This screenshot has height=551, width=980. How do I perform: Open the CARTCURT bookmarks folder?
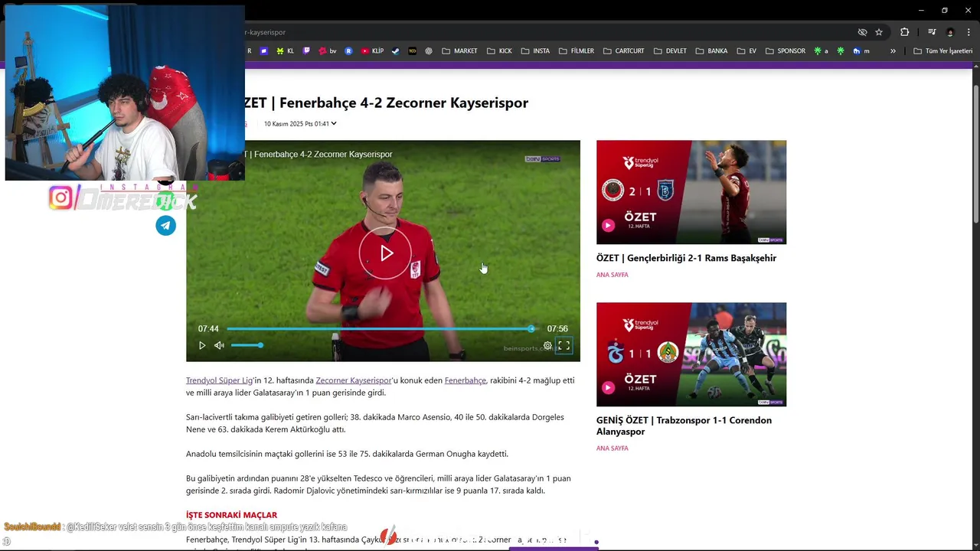623,51
